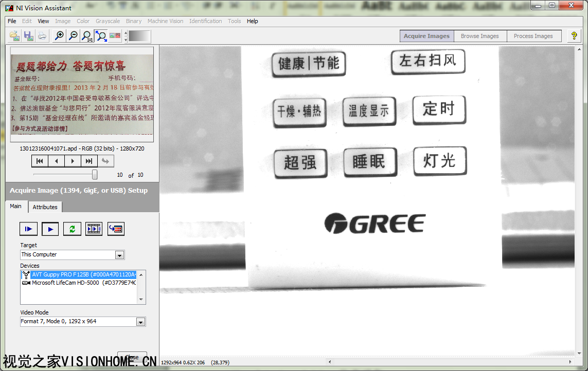This screenshot has height=371, width=588.
Task: Click the Store Acquired Image in Browser icon
Action: point(116,229)
